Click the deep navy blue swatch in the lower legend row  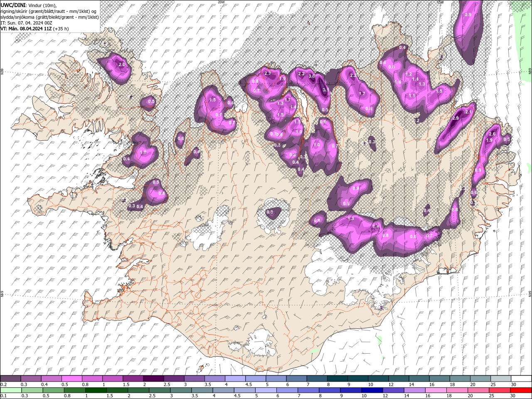pyautogui.click(x=372, y=391)
